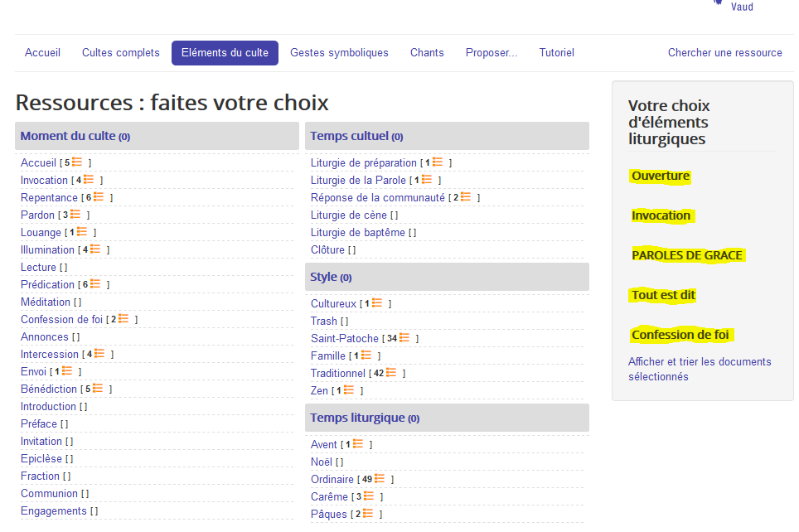
Task: Choose the Traditionnel style text link
Action: [338, 373]
